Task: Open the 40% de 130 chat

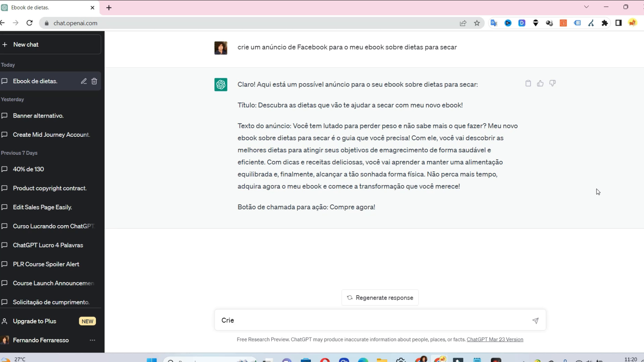Action: coord(50,169)
